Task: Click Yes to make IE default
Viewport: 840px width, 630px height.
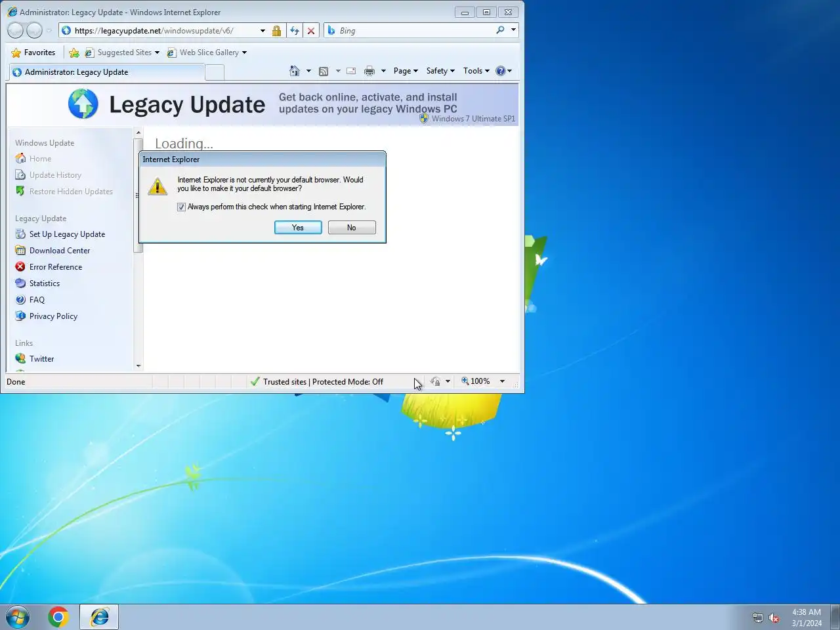Action: (x=298, y=228)
